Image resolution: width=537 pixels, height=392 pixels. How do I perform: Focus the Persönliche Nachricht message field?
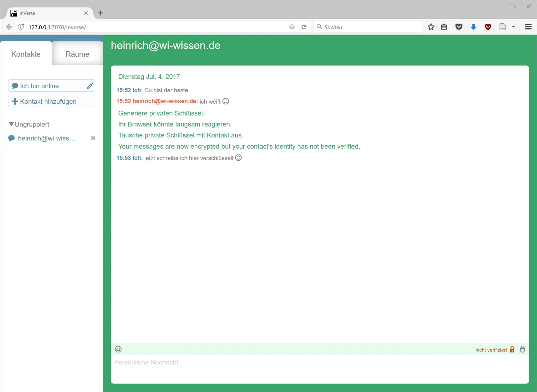click(x=320, y=368)
